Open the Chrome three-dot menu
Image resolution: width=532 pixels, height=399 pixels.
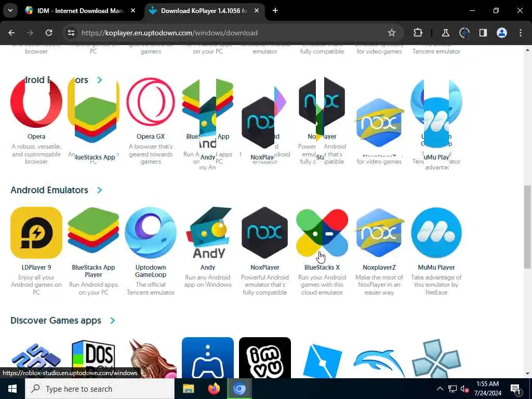coord(521,33)
